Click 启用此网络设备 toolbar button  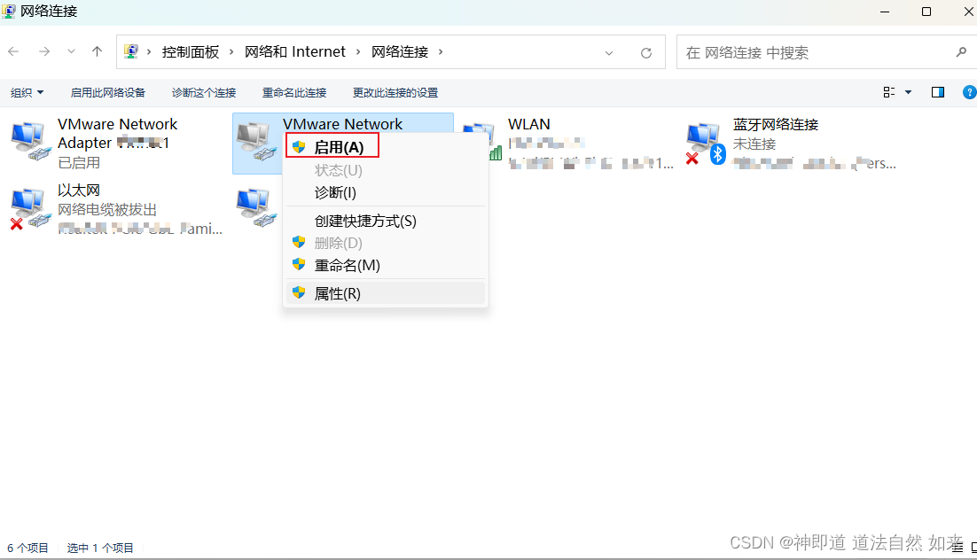[108, 92]
